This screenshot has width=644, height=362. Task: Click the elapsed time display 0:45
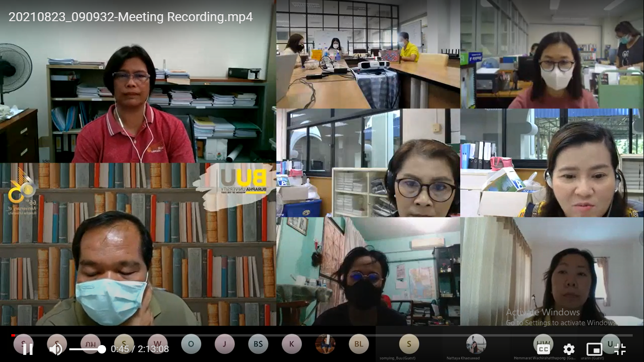point(120,349)
